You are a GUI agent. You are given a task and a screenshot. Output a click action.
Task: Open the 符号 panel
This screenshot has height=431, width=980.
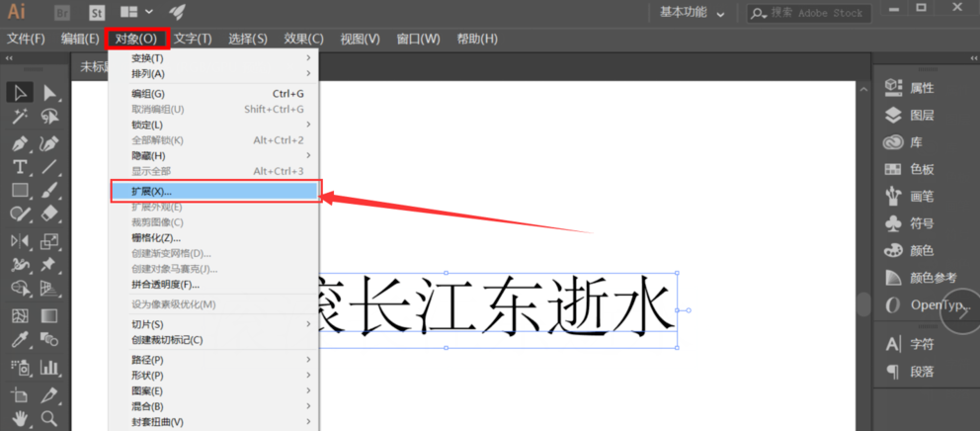(x=911, y=223)
